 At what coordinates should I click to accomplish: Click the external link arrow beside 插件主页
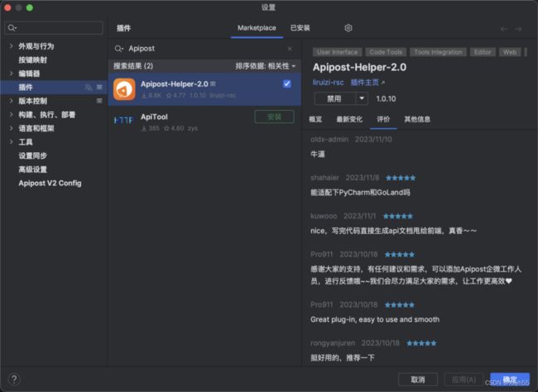tap(383, 83)
